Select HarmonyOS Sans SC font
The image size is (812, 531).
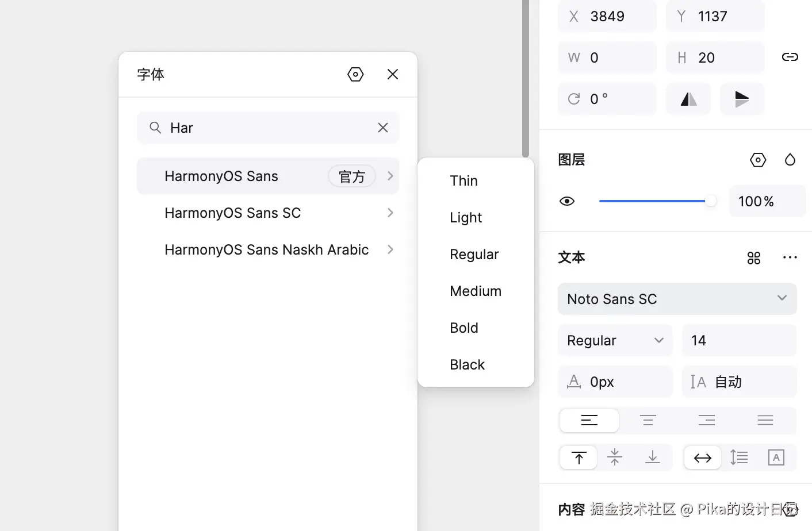pyautogui.click(x=268, y=213)
